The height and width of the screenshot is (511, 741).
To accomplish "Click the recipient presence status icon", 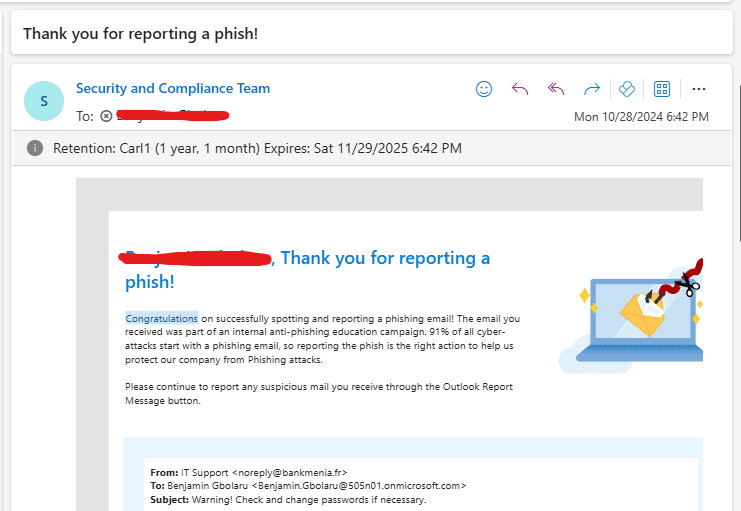I will click(x=106, y=116).
